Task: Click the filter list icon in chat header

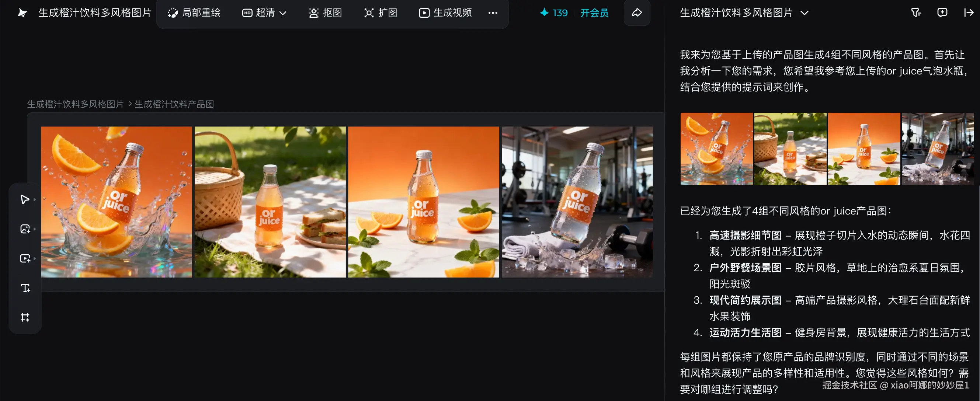Action: (x=916, y=13)
